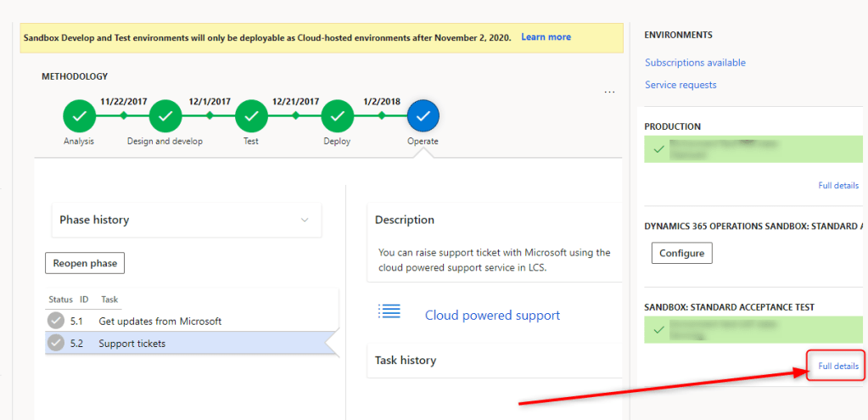Image resolution: width=868 pixels, height=420 pixels.
Task: Select the Operate phase circle
Action: (423, 115)
